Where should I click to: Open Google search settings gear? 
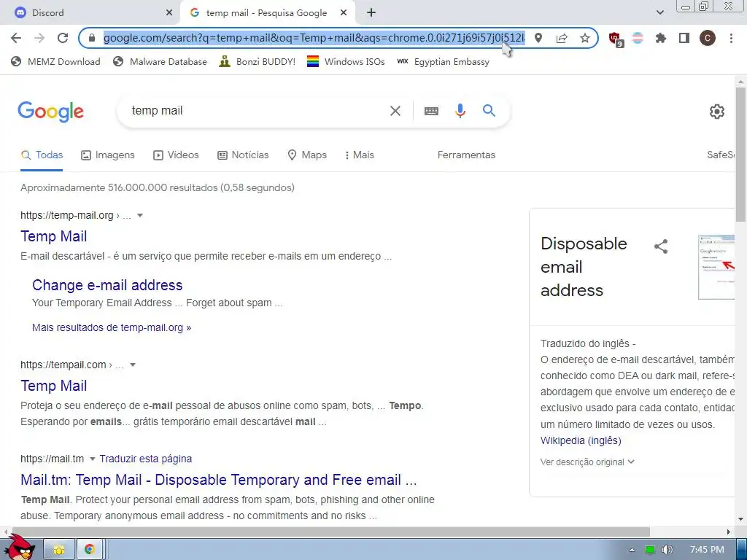click(716, 112)
